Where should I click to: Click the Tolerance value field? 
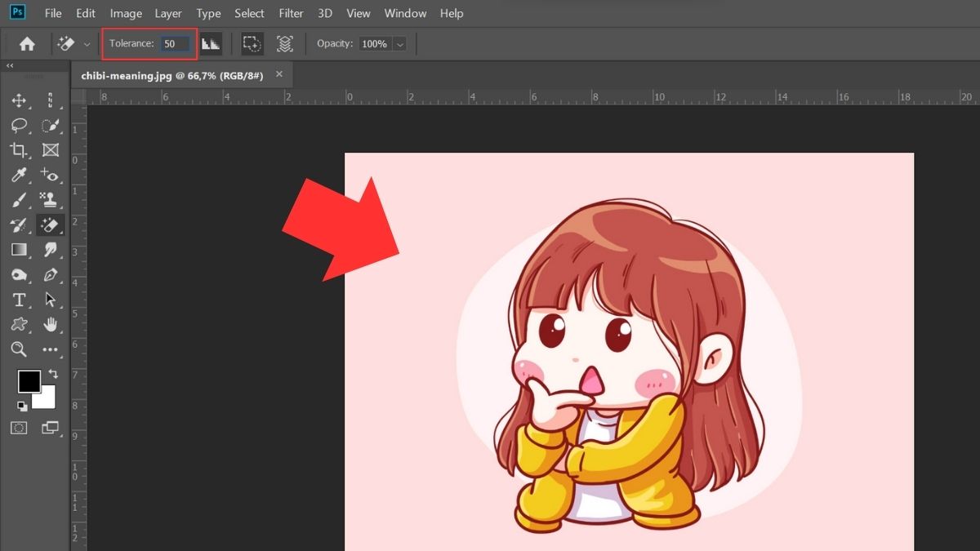176,44
